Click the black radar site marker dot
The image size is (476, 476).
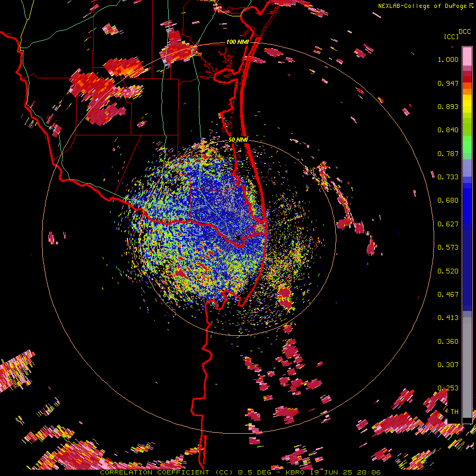pyautogui.click(x=238, y=238)
